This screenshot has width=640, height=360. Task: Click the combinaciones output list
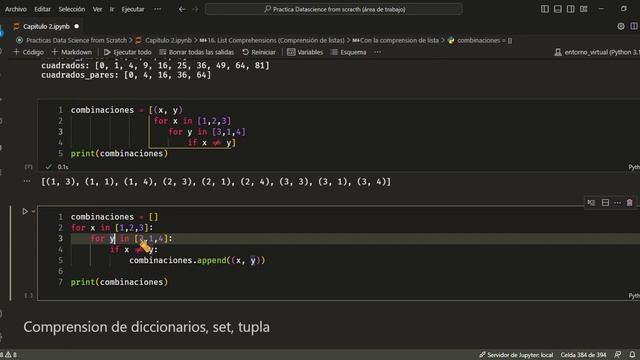pyautogui.click(x=216, y=182)
